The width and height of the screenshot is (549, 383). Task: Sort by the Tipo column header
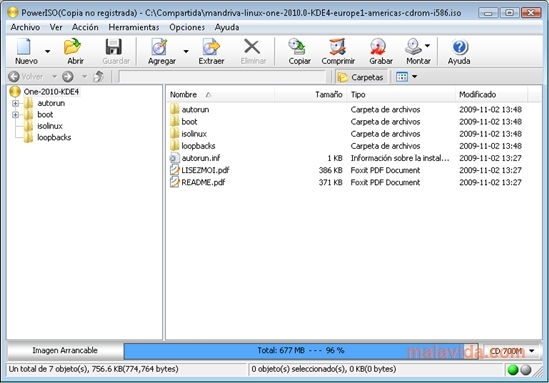(x=401, y=95)
